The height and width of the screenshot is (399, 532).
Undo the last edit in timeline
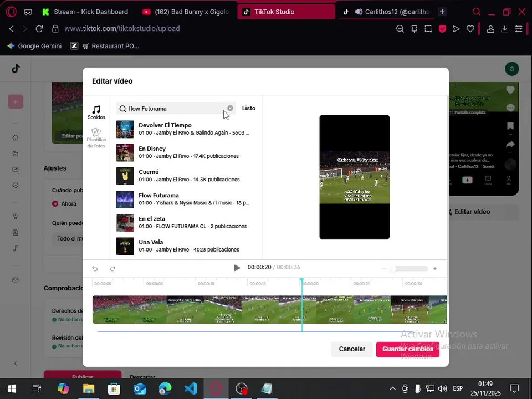[95, 269]
